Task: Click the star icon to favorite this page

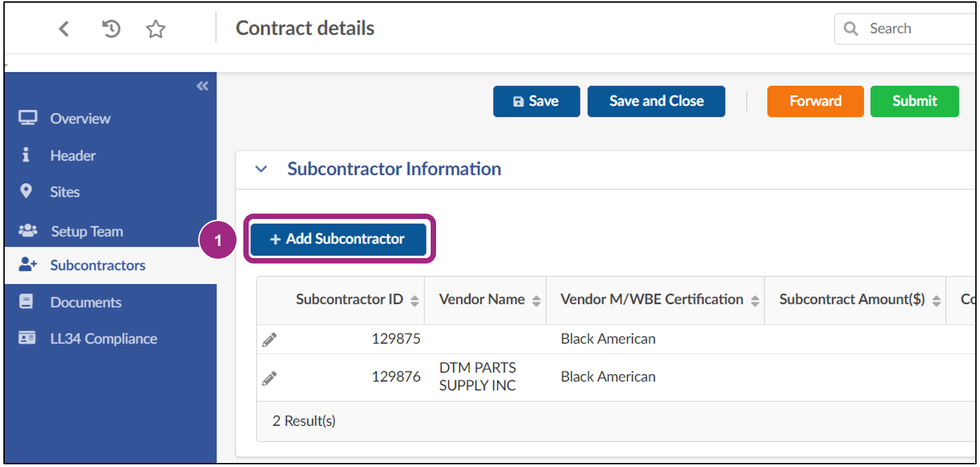Action: pos(156,28)
